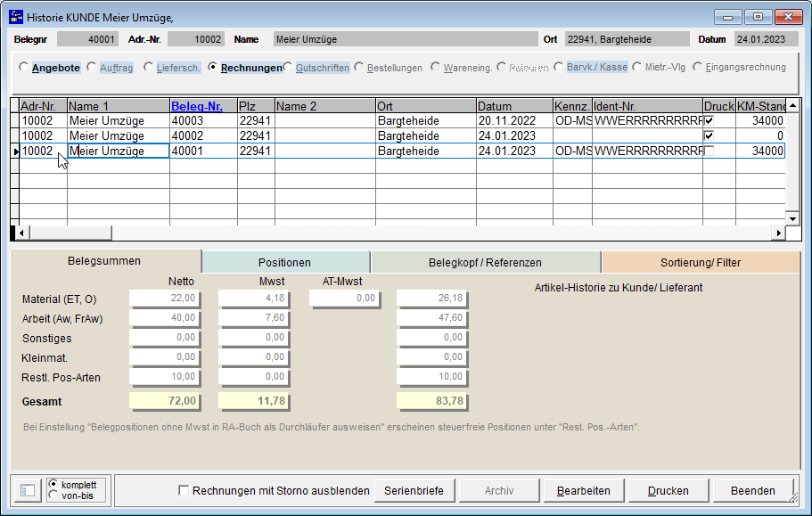Select the Angebote radio button
Screen dimensions: 812x516
point(23,67)
